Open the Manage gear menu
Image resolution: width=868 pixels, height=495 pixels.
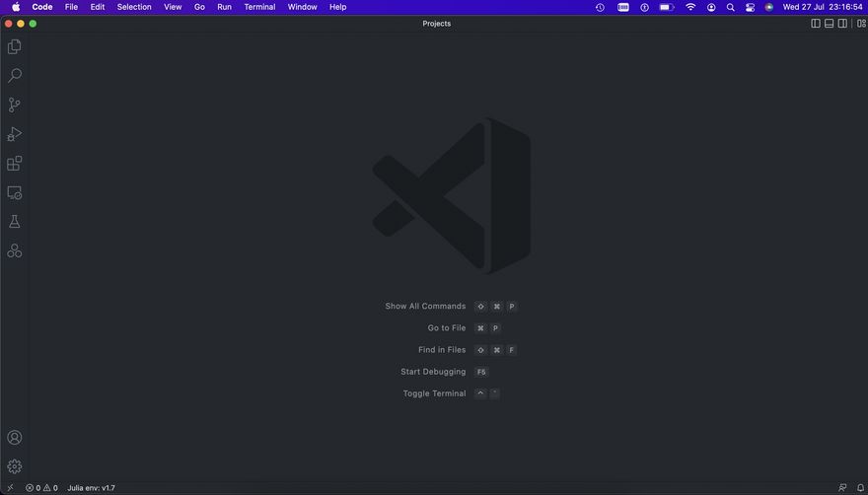(x=15, y=466)
